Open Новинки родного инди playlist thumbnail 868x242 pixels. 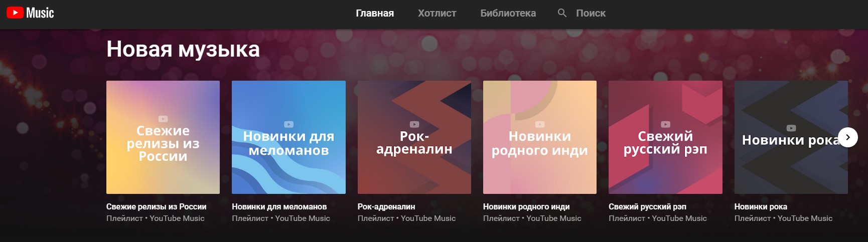540,137
